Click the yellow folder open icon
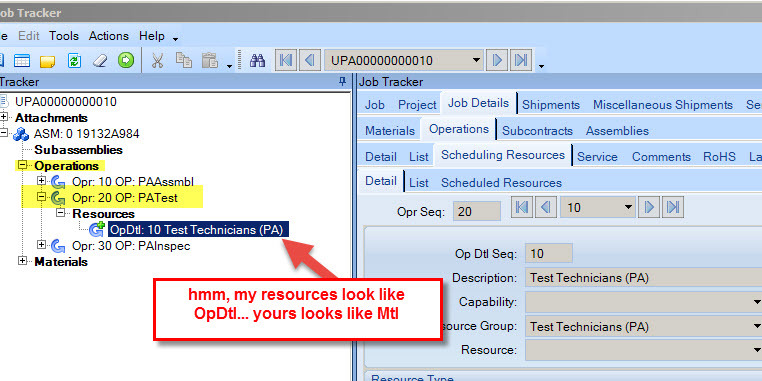Image resolution: width=762 pixels, height=381 pixels. [x=48, y=61]
